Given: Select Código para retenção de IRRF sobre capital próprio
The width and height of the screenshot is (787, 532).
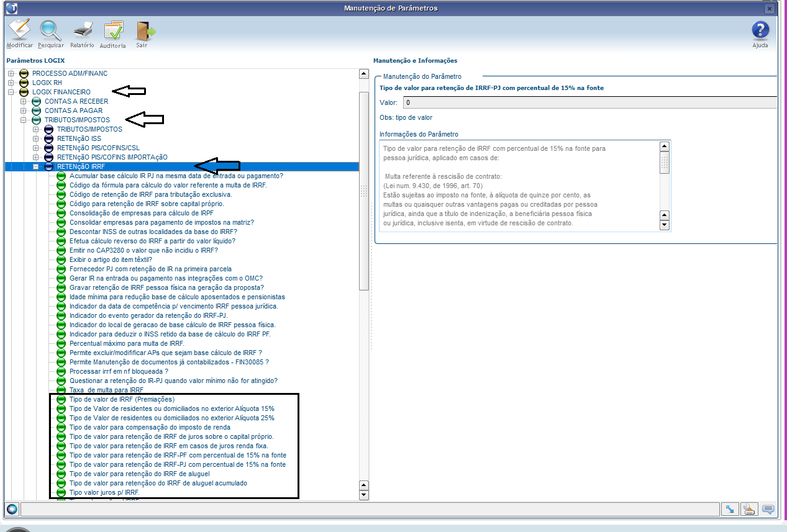Looking at the screenshot, I should point(147,204).
